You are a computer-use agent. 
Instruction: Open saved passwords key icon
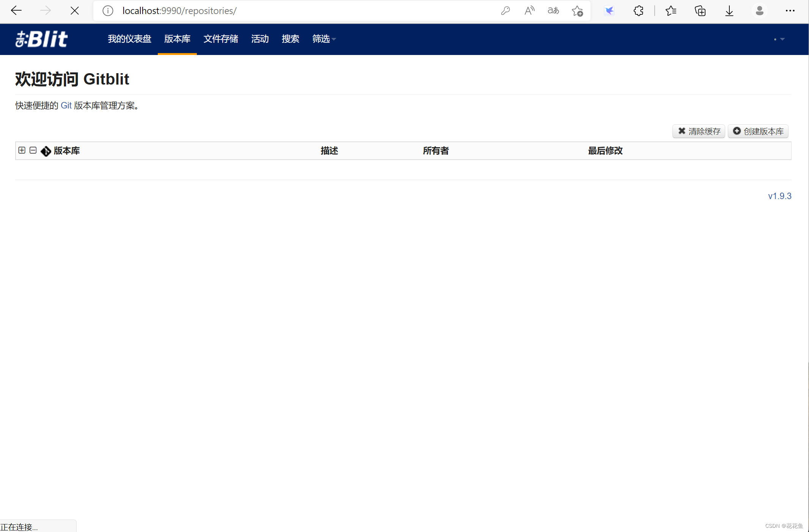click(x=505, y=11)
